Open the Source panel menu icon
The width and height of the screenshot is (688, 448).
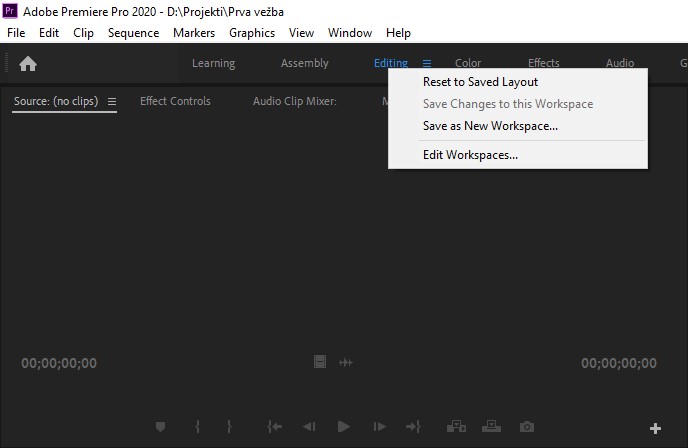pyautogui.click(x=112, y=101)
